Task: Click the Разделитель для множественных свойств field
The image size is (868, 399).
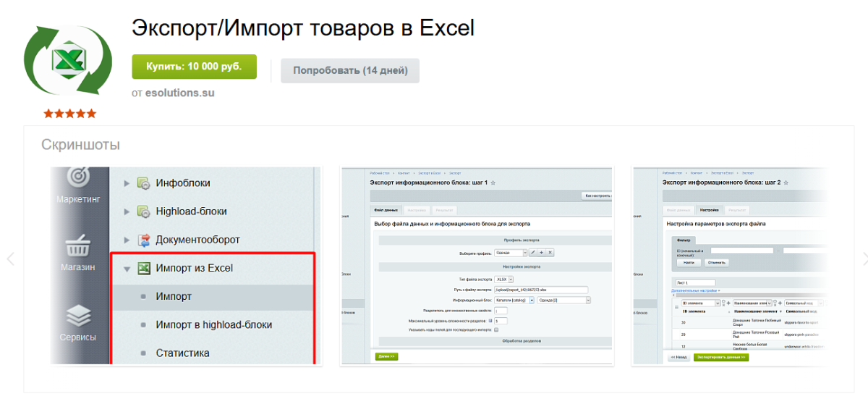Action: click(501, 311)
